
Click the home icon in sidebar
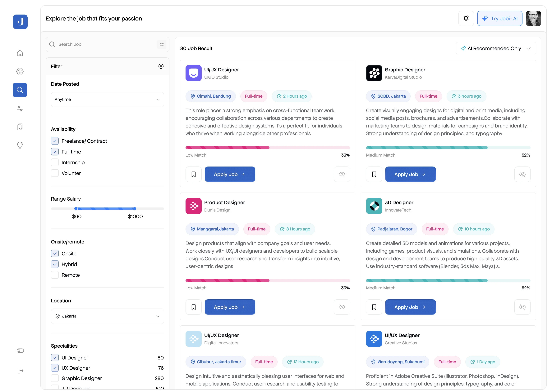coord(20,53)
